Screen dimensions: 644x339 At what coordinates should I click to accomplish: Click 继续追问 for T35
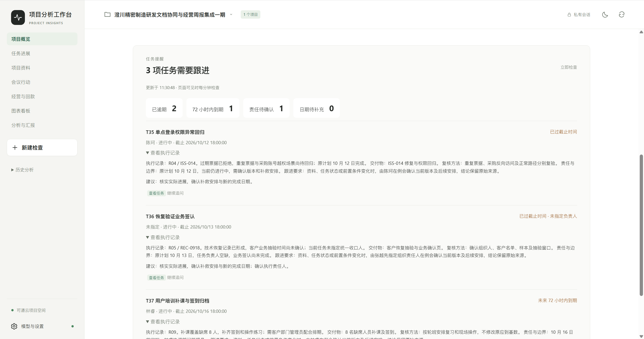pyautogui.click(x=175, y=193)
